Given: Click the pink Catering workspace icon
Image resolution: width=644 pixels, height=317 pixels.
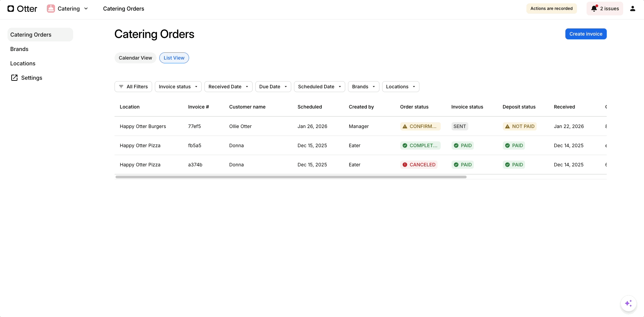Looking at the screenshot, I should (x=51, y=8).
